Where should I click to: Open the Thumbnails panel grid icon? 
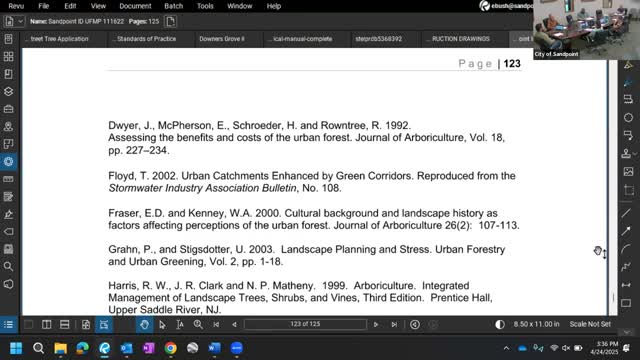(x=8, y=56)
